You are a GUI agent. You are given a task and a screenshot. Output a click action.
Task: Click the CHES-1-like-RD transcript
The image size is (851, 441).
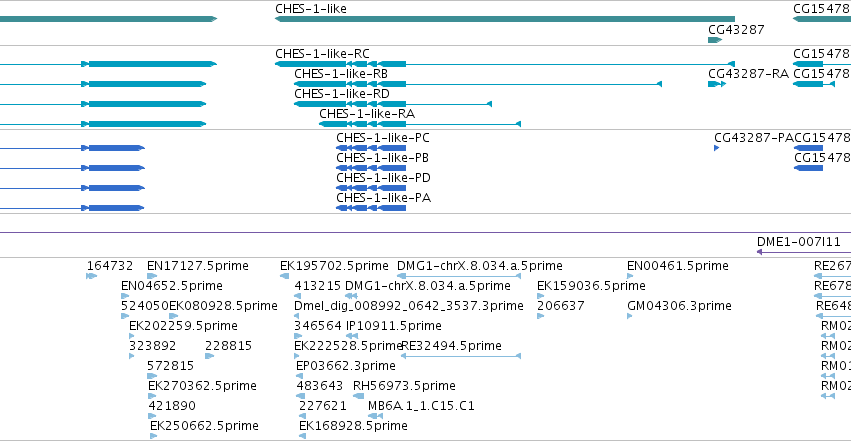tap(393, 104)
